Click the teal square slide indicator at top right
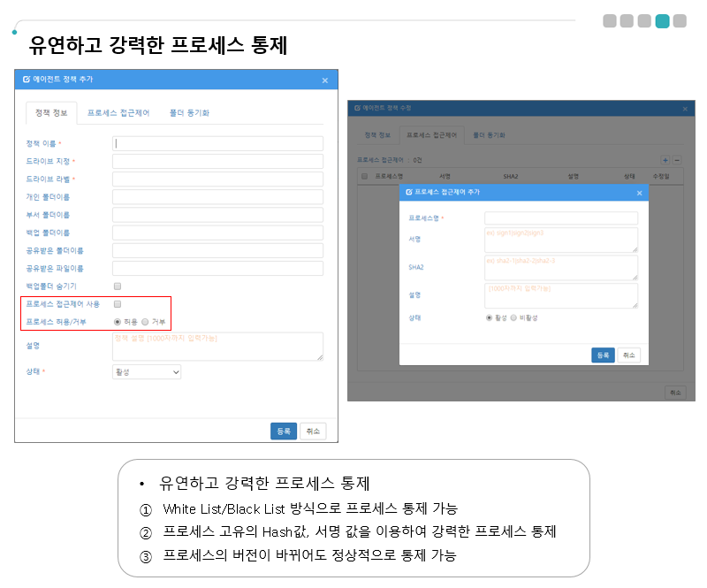707x588 pixels. coord(662,21)
